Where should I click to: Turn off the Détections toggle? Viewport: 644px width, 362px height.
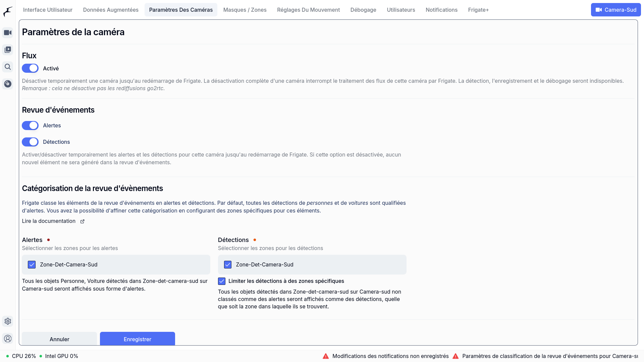coord(30,142)
